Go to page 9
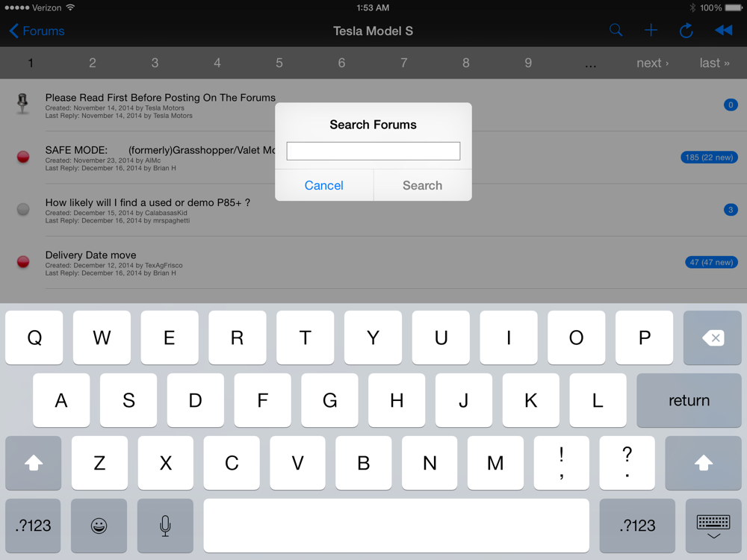This screenshot has height=560, width=747. 528,63
